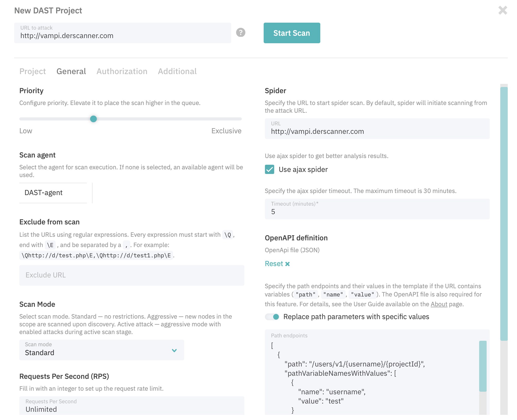517x420 pixels.
Task: Click the Priority slider handle
Action: 93,119
